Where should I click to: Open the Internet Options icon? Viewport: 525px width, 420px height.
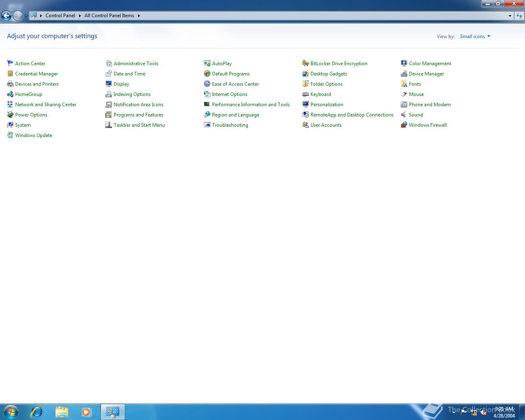pyautogui.click(x=207, y=94)
